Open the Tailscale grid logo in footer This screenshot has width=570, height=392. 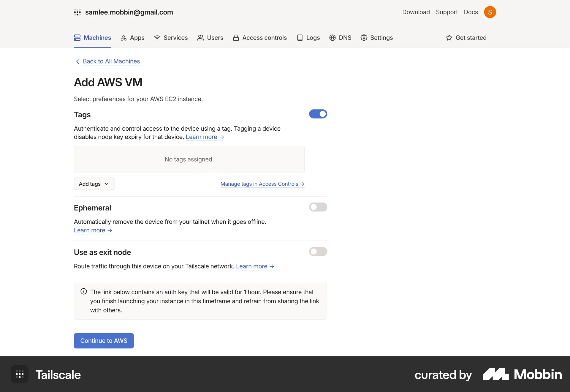tap(19, 374)
